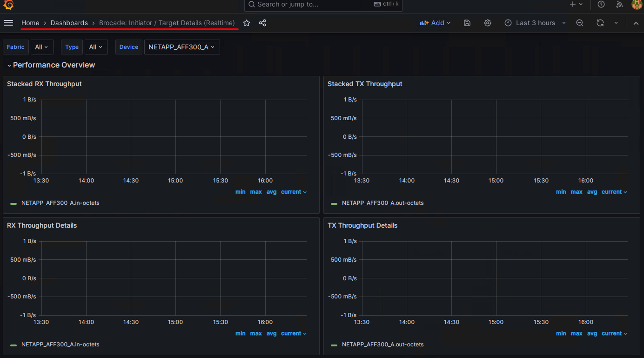Star this dashboard as favorite
This screenshot has height=358, width=644.
tap(246, 22)
